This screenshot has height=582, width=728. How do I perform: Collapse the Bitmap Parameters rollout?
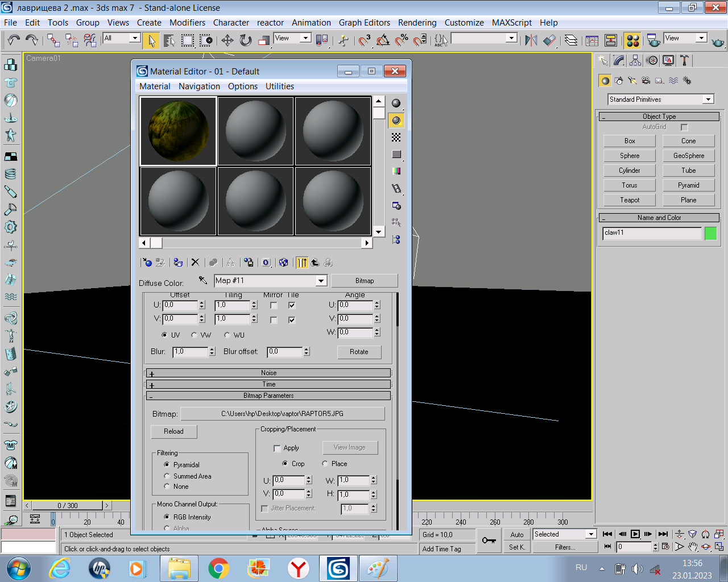[268, 396]
